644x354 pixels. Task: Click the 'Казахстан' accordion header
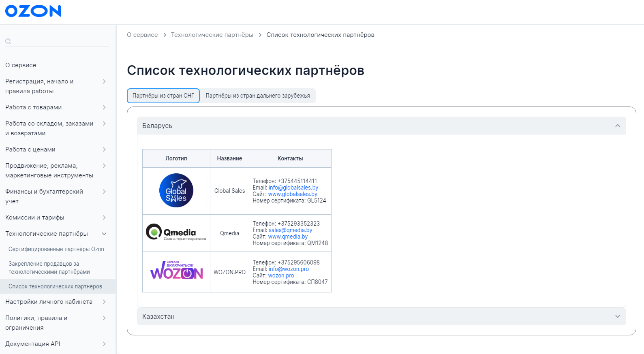(381, 316)
